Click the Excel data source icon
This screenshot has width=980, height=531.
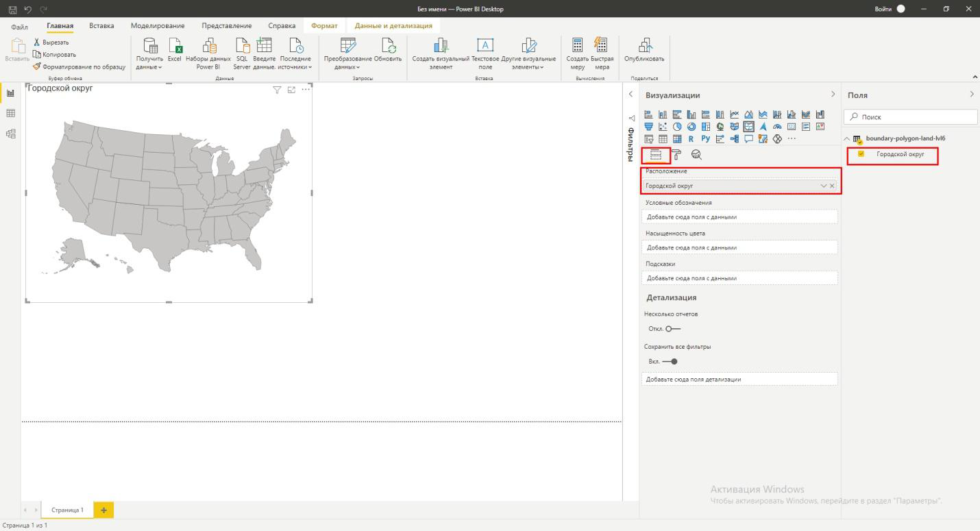(175, 47)
